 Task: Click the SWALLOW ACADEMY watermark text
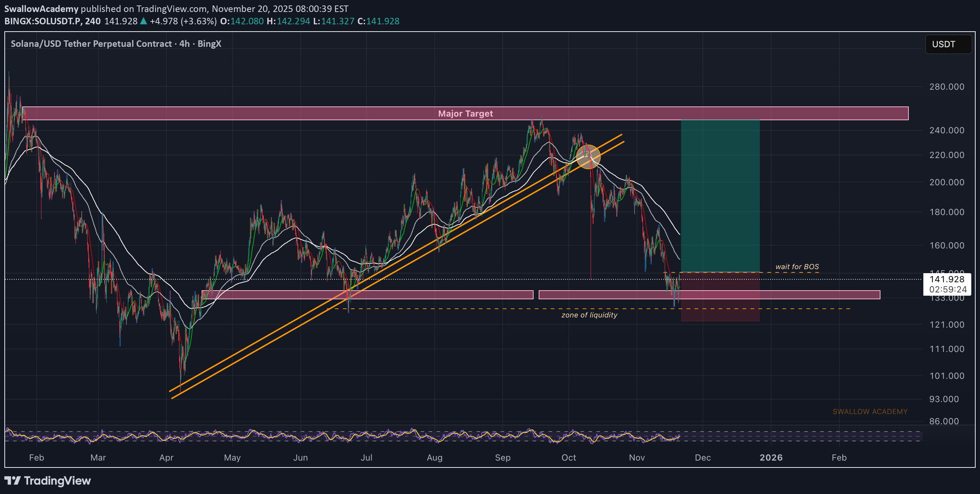pyautogui.click(x=870, y=412)
